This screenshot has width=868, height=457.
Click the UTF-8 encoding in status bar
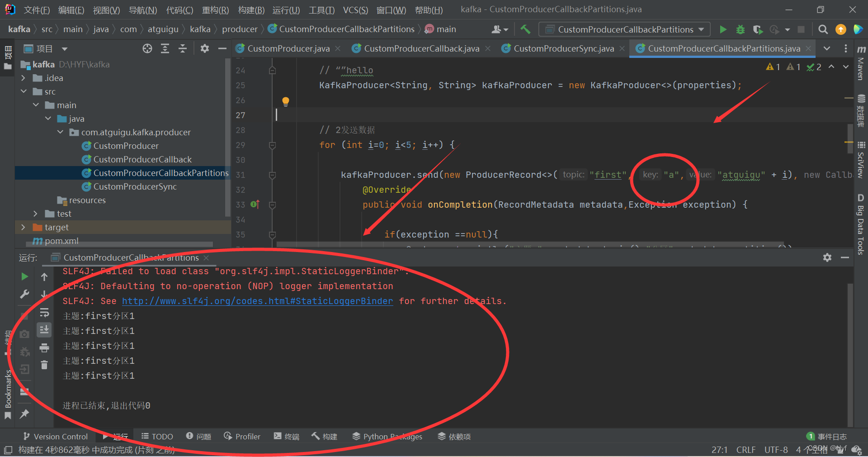[776, 450]
